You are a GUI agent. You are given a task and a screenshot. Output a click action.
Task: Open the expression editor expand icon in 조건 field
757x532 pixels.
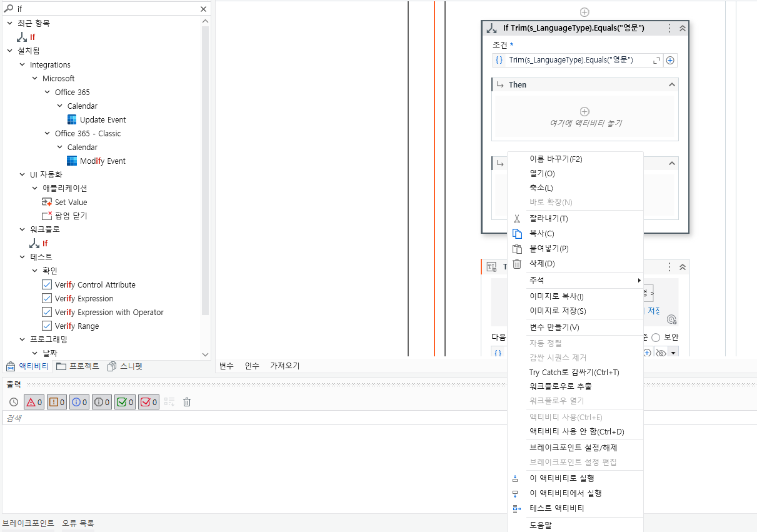[x=656, y=60]
